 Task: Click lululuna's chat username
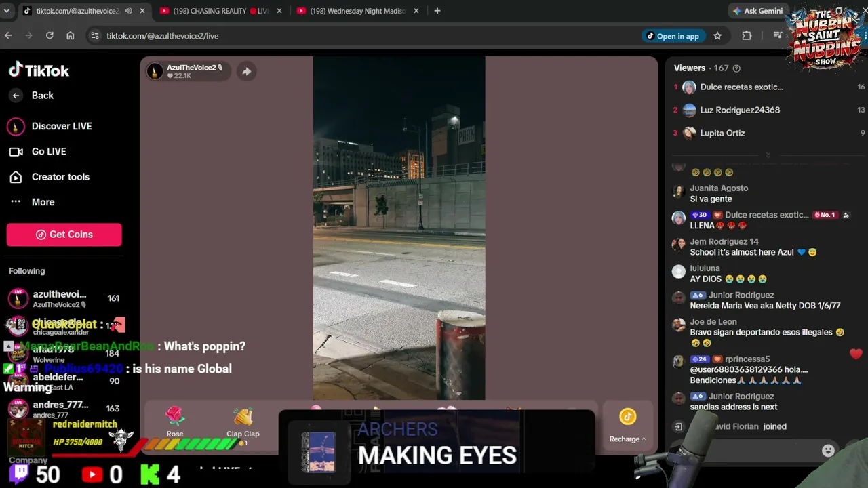tap(705, 268)
